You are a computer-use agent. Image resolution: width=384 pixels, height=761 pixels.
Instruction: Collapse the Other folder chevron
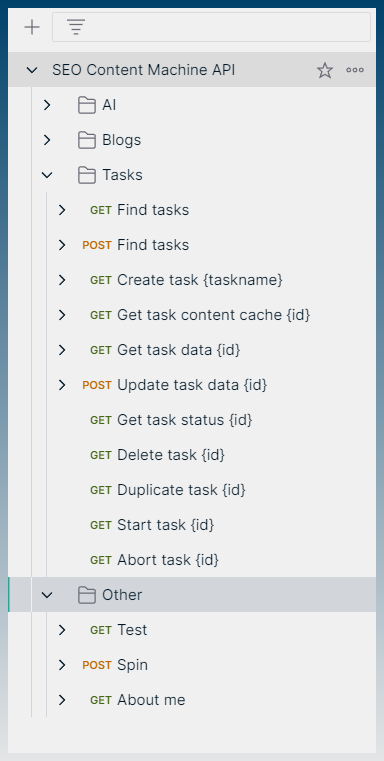[47, 595]
